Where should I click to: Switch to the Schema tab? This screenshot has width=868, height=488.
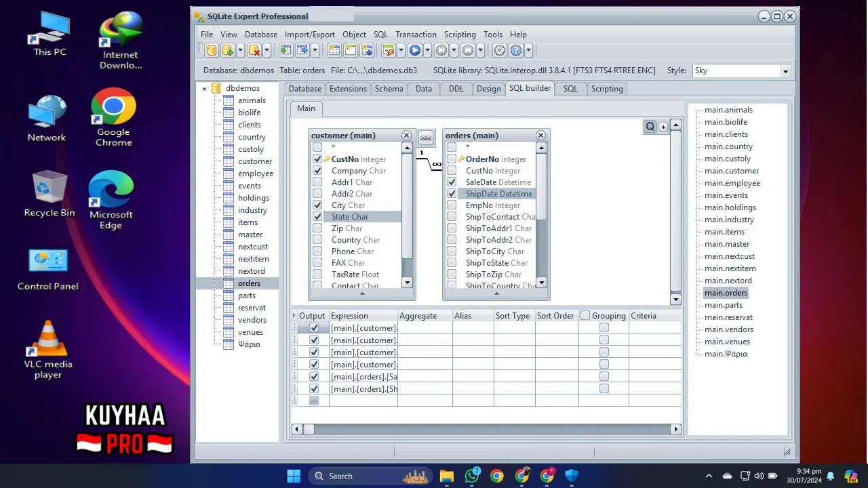(x=389, y=89)
